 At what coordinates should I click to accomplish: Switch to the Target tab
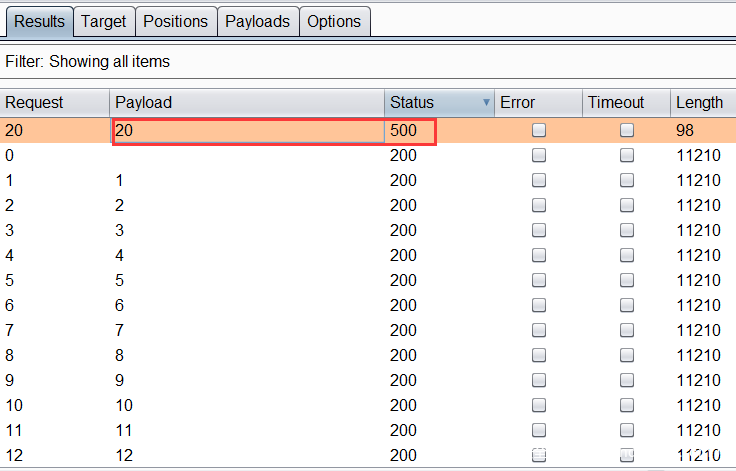point(103,21)
